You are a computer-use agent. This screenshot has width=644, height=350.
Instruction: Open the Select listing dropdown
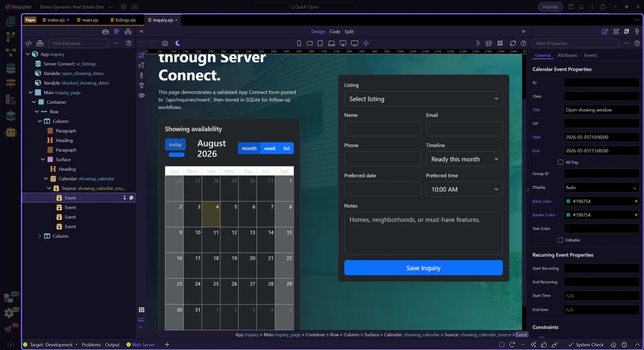click(x=423, y=99)
